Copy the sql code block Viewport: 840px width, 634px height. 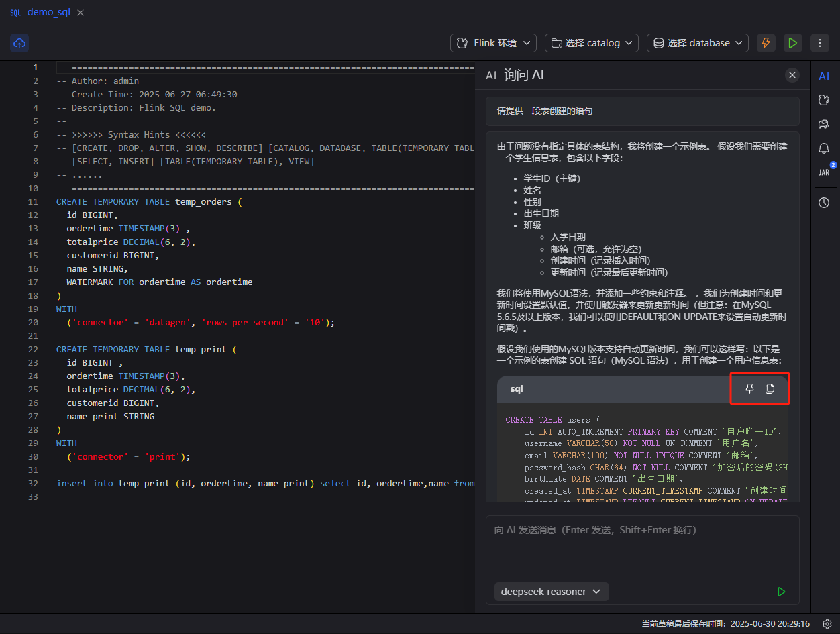770,389
